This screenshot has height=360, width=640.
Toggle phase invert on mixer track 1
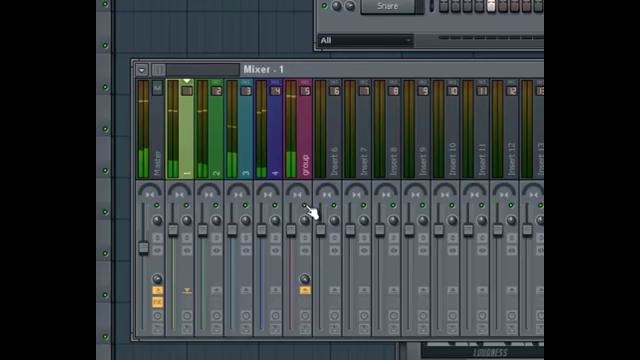click(x=187, y=238)
